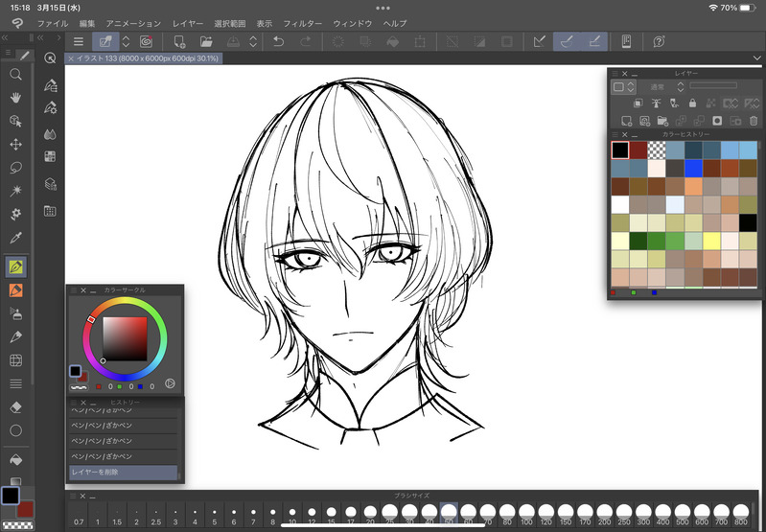Create a new layer folder
766x532 pixels.
pos(662,121)
